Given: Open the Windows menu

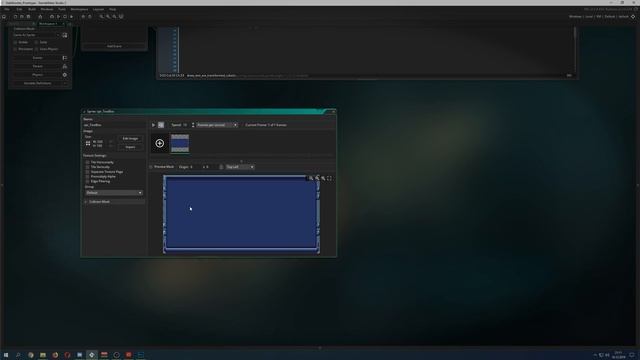Looking at the screenshot, I should [x=47, y=9].
